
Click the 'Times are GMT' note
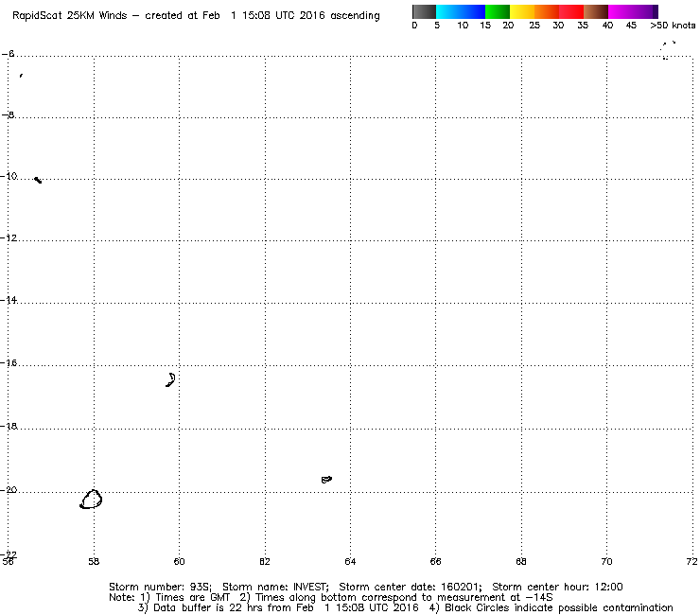tap(192, 598)
